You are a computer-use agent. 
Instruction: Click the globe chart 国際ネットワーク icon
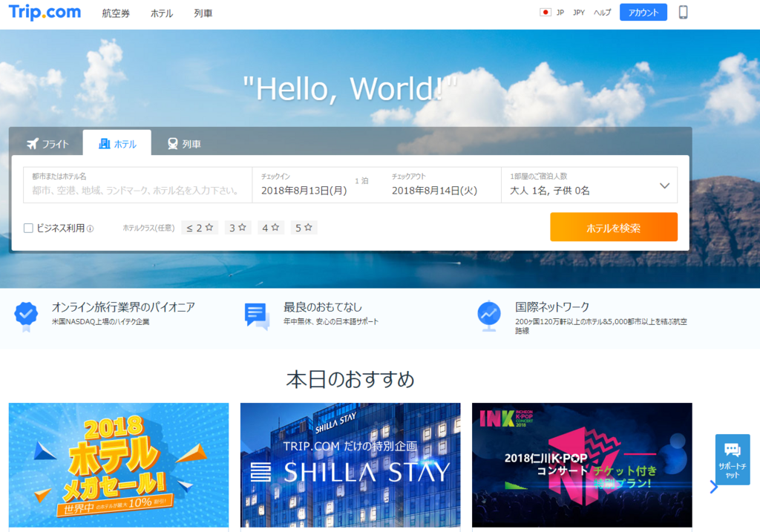[489, 316]
